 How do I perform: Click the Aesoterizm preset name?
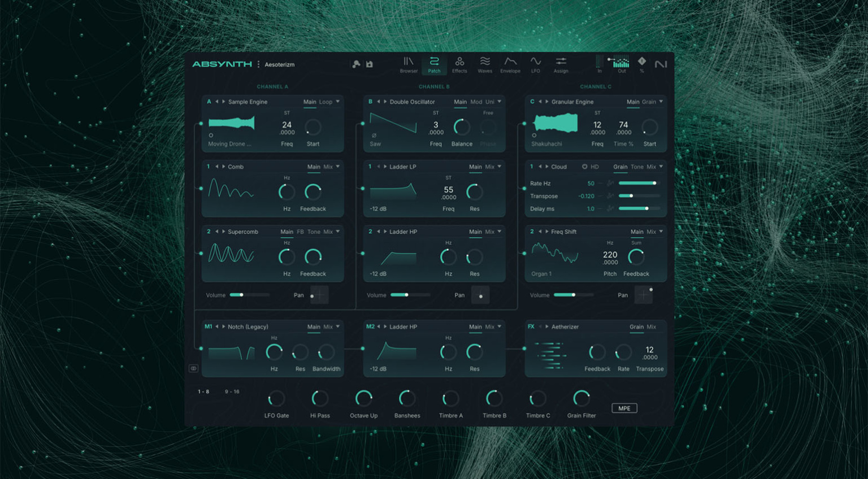pyautogui.click(x=279, y=64)
